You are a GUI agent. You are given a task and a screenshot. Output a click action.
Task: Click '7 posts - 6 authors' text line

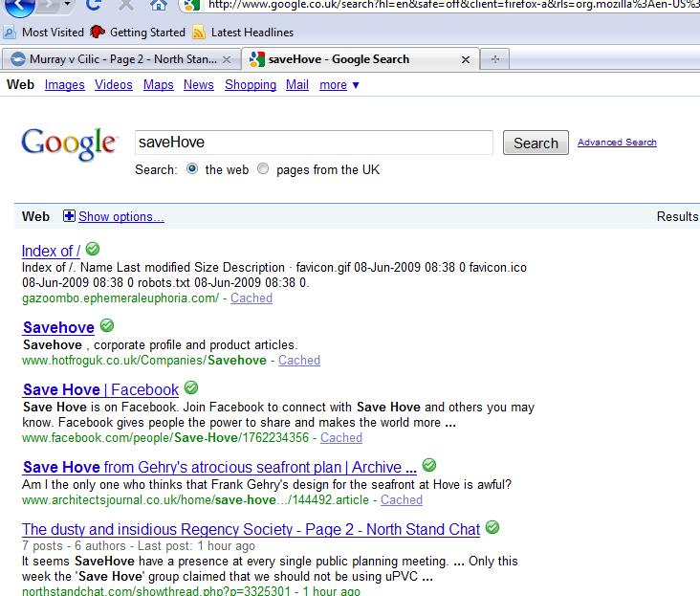pyautogui.click(x=139, y=545)
